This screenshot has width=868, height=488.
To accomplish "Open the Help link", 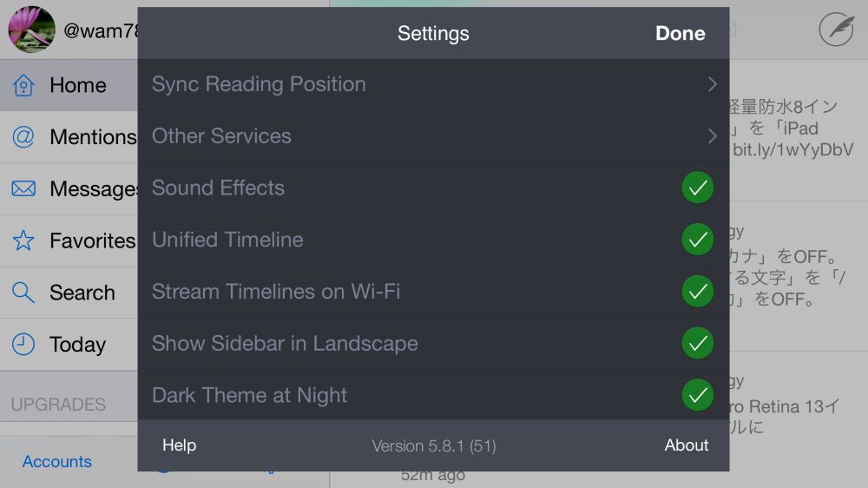I will coord(179,445).
